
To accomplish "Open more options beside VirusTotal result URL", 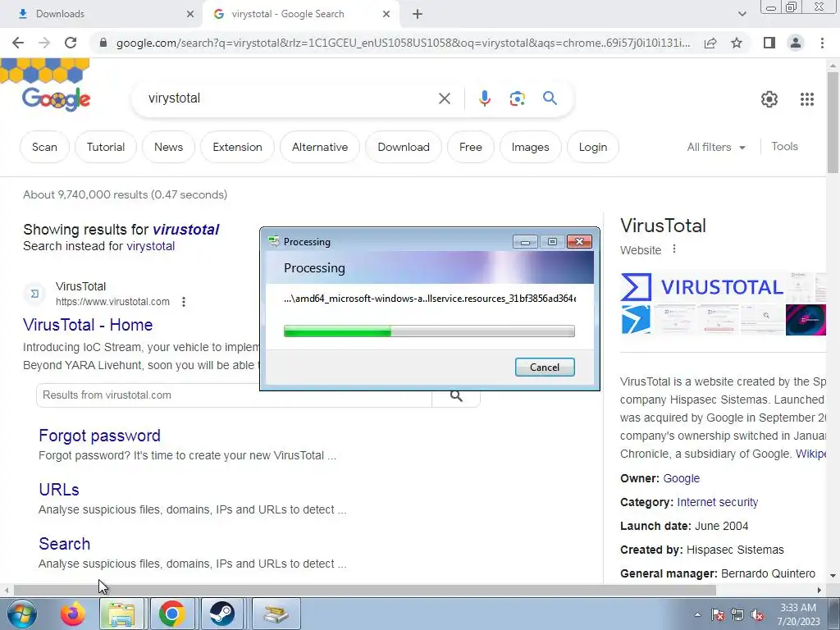I will [184, 302].
